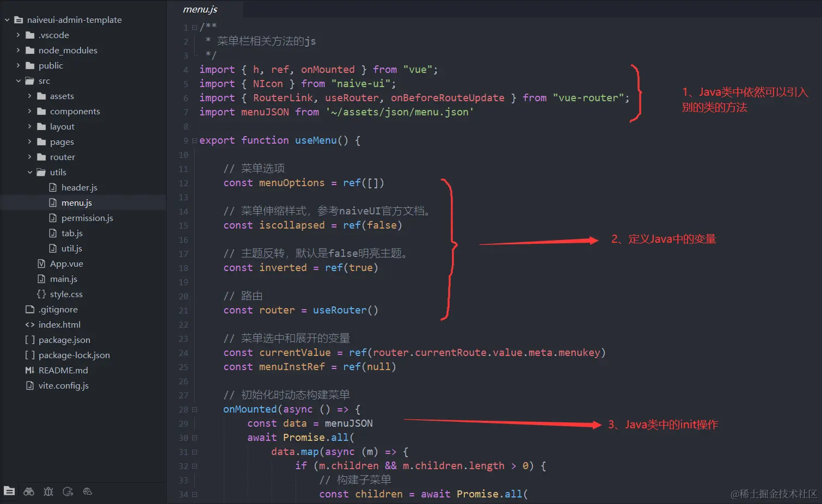
Task: Click "menuOptions" variable on line 12
Action: coord(292,183)
